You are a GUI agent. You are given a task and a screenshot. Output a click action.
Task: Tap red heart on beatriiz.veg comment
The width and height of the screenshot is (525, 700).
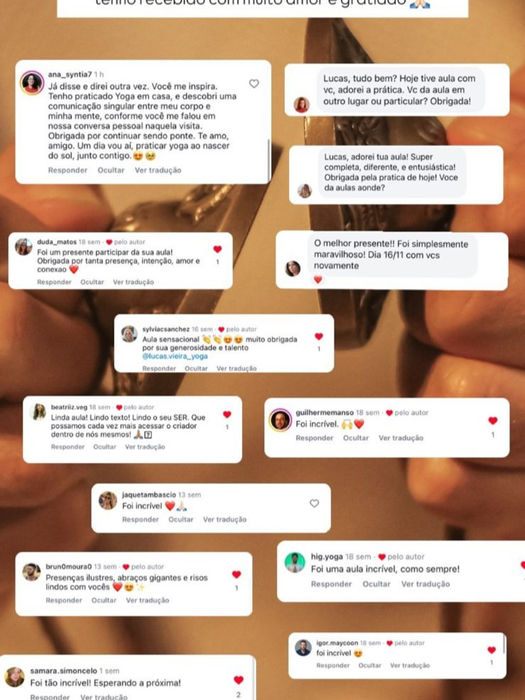coord(227,414)
